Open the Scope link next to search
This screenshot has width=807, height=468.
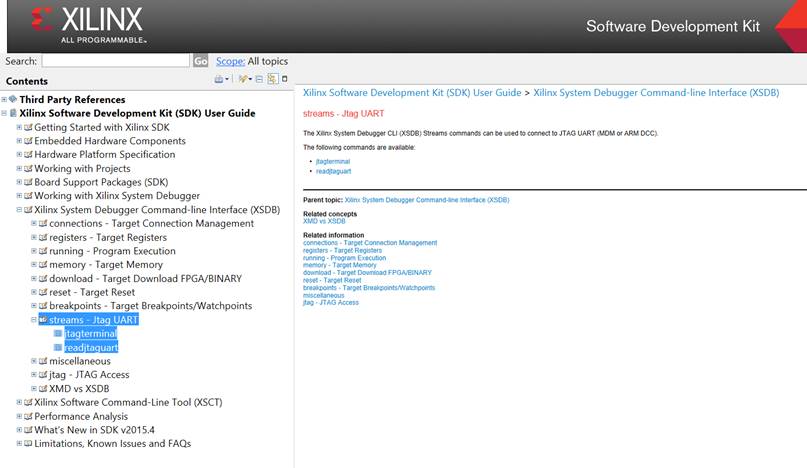pos(230,61)
